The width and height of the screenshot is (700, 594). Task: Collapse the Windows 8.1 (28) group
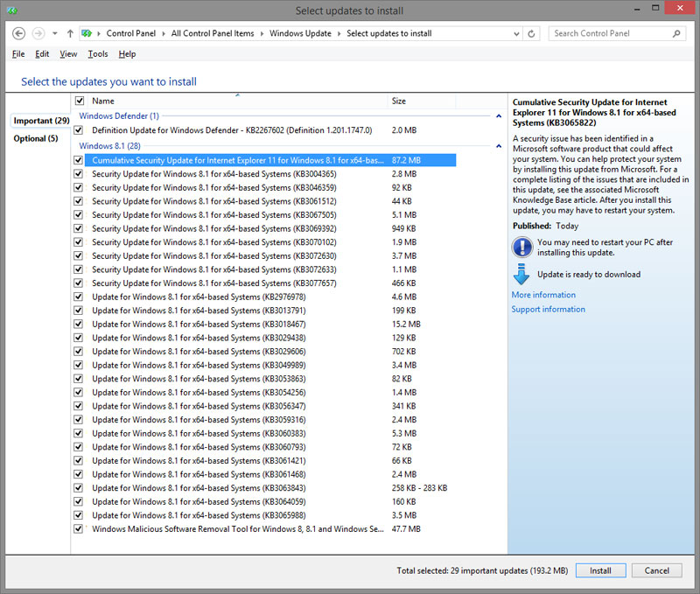pos(499,146)
